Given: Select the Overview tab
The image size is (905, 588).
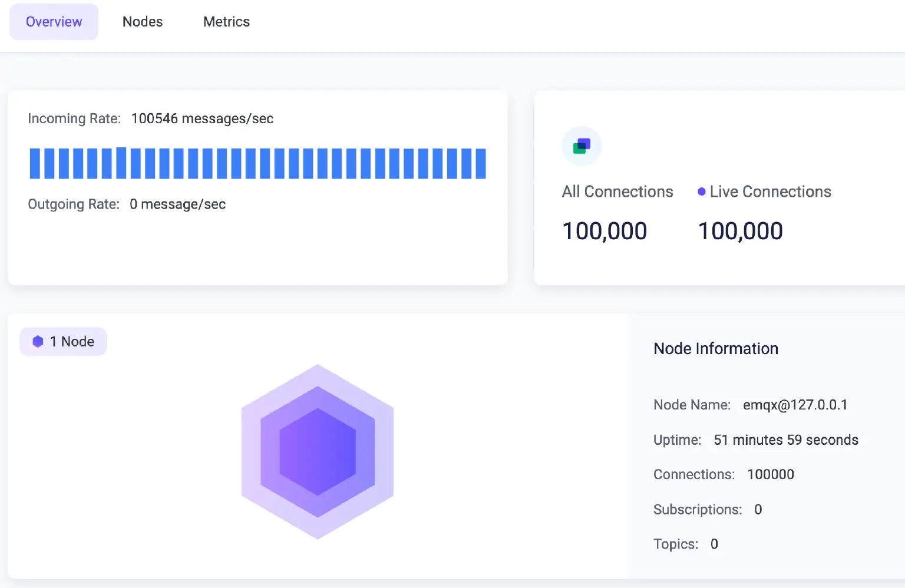Looking at the screenshot, I should pyautogui.click(x=54, y=21).
